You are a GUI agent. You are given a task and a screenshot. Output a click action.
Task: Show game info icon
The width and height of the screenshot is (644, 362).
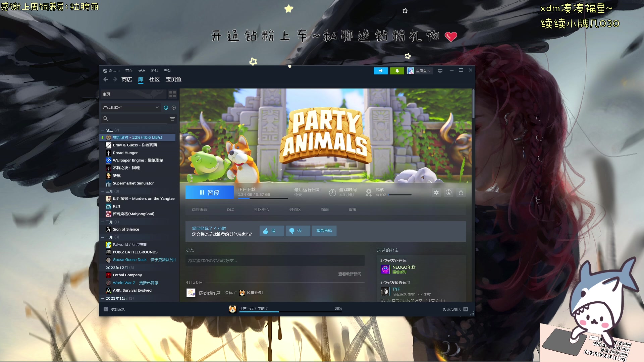tap(448, 192)
